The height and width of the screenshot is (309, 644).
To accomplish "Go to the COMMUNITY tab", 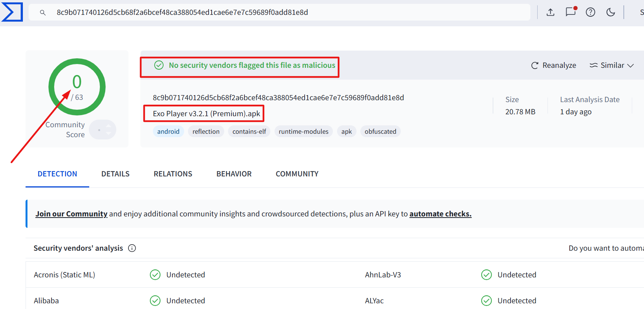I will coord(297,174).
